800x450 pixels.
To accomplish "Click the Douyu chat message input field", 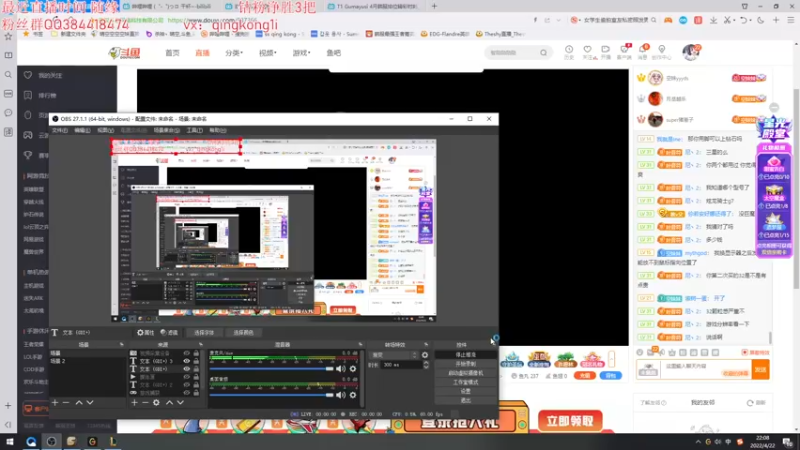I will (706, 367).
